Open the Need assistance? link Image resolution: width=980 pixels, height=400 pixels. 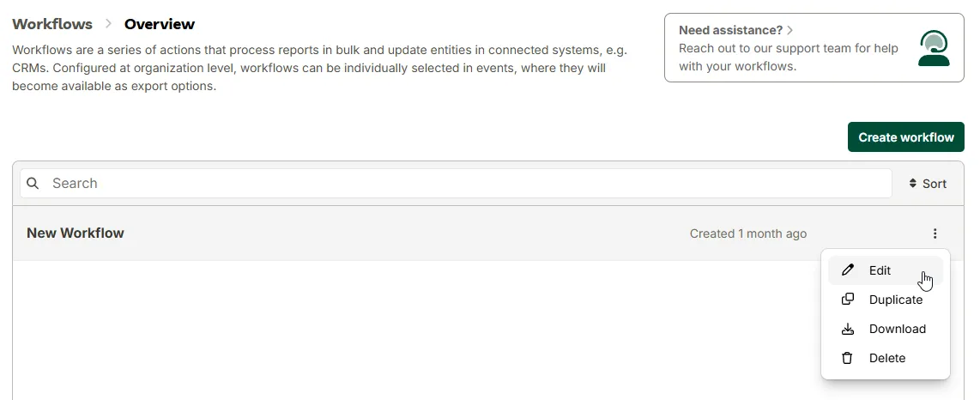tap(730, 30)
